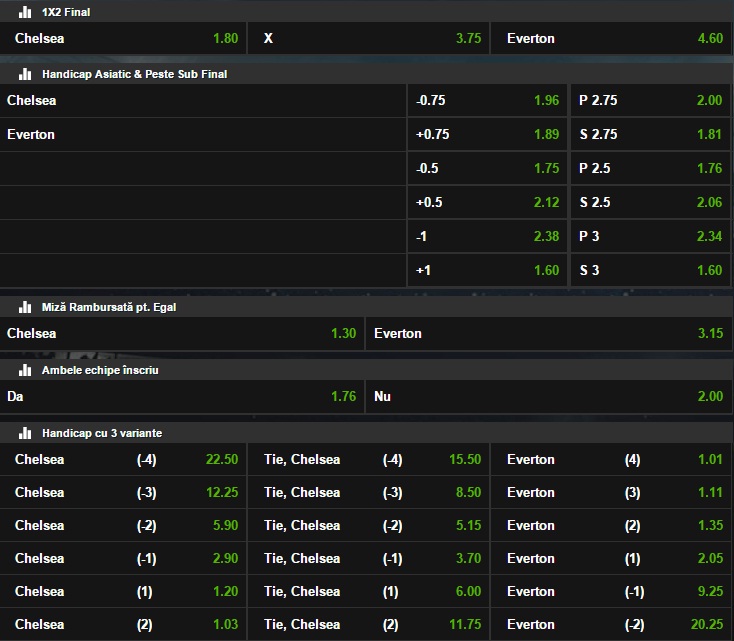Pick Chelsea (-3) at 12.25
The height and width of the screenshot is (641, 734).
pyautogui.click(x=123, y=493)
